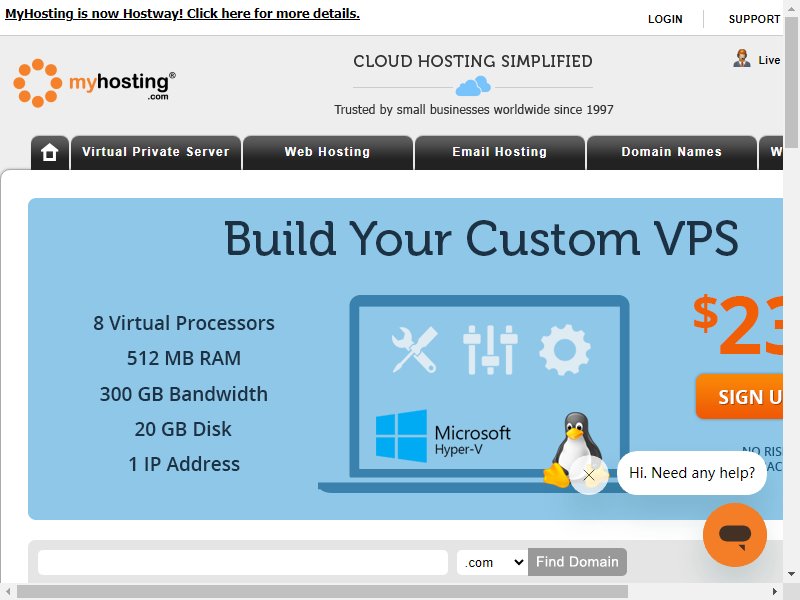
Task: Click the Find Domain button
Action: click(577, 562)
